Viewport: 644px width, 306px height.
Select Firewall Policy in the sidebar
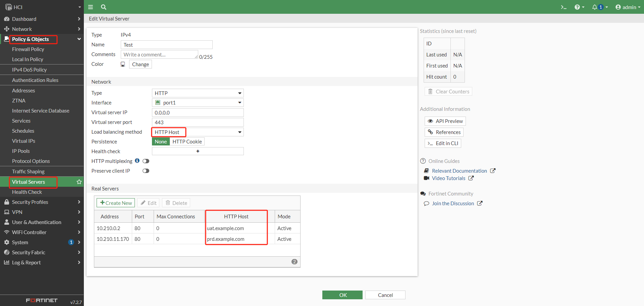28,49
